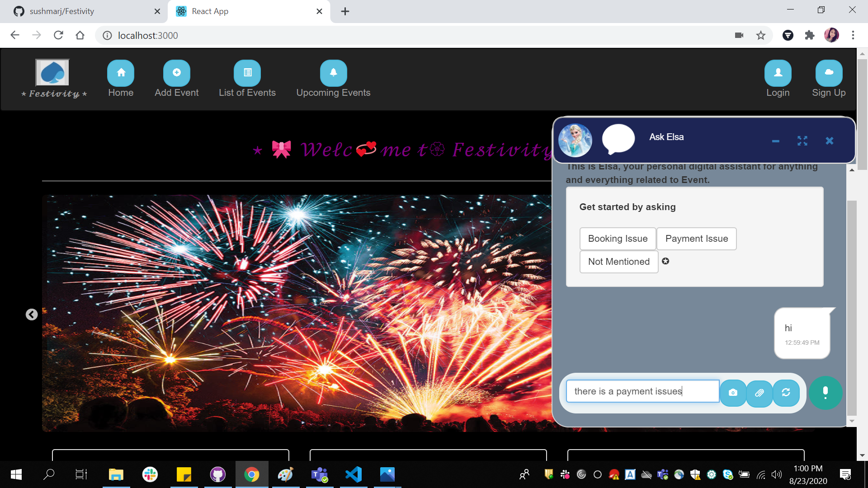Toggle the star icon beside Not Mentioned
This screenshot has height=488, width=868.
point(665,261)
